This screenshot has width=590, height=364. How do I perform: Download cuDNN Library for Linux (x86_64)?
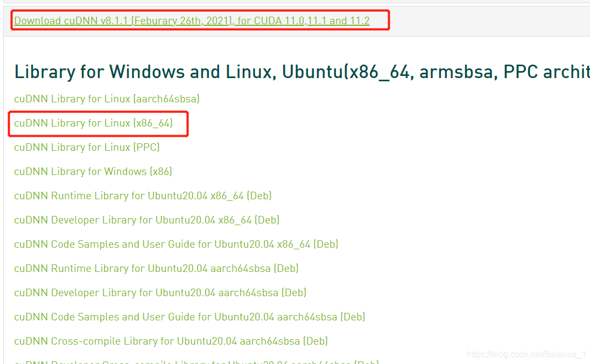(x=93, y=123)
